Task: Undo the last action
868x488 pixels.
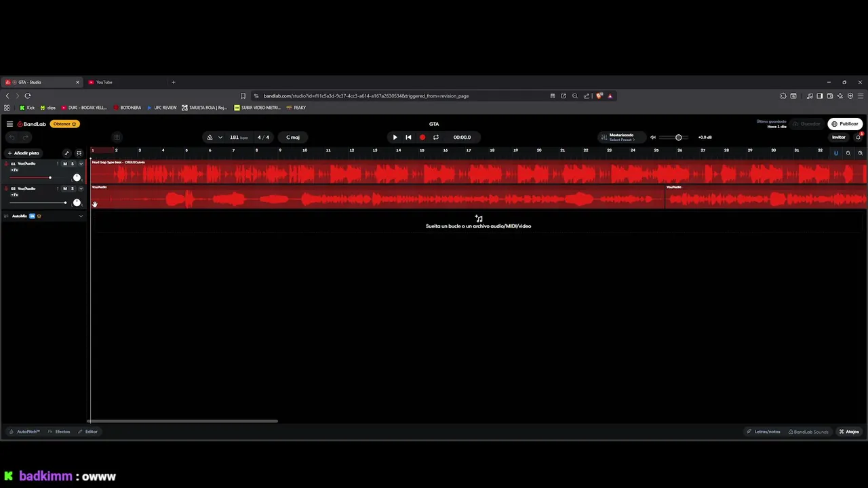Action: point(11,137)
